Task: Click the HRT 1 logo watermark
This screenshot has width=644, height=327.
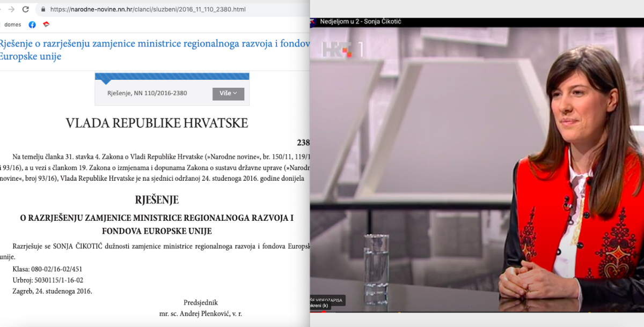Action: 342,50
